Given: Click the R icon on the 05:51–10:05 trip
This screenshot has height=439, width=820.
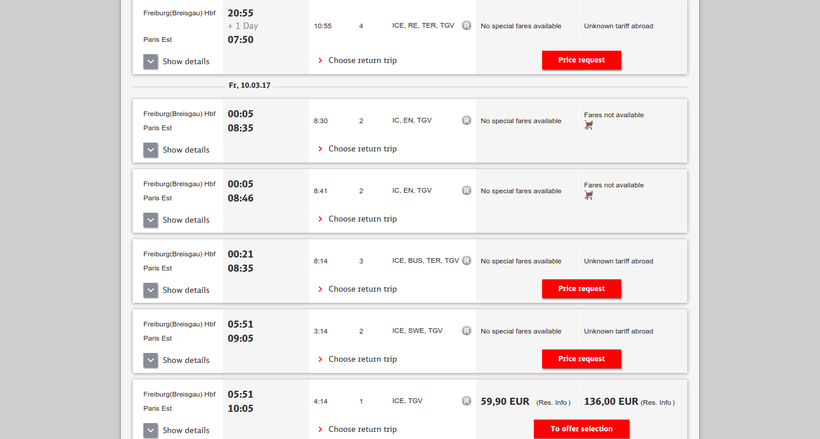Looking at the screenshot, I should pos(466,400).
